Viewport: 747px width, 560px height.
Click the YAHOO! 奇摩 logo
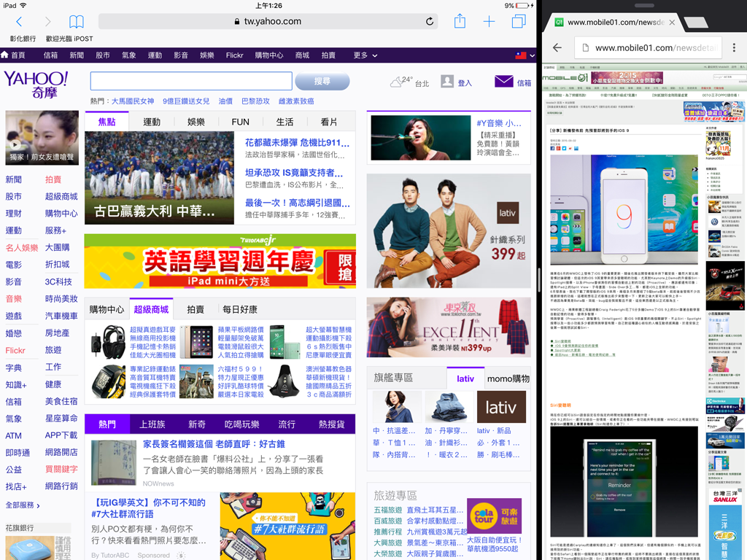(x=36, y=85)
